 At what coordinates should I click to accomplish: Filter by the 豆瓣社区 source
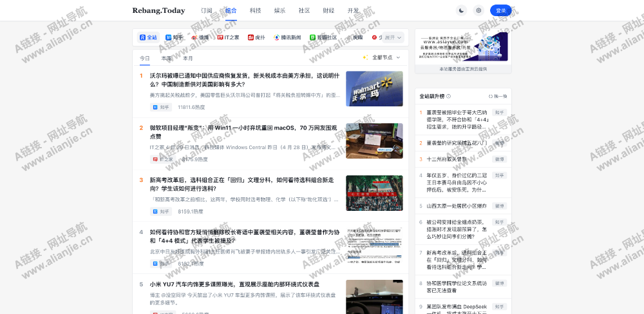click(323, 37)
